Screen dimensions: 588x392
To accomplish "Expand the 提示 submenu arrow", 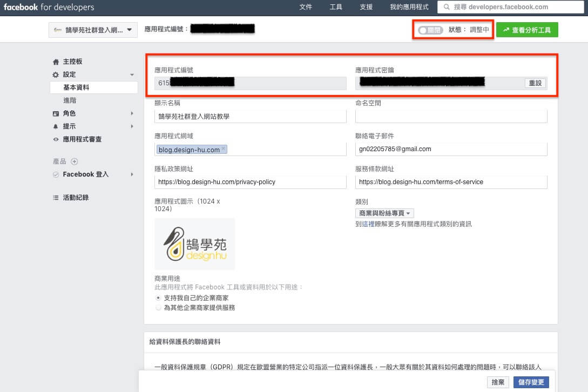I will pyautogui.click(x=132, y=126).
